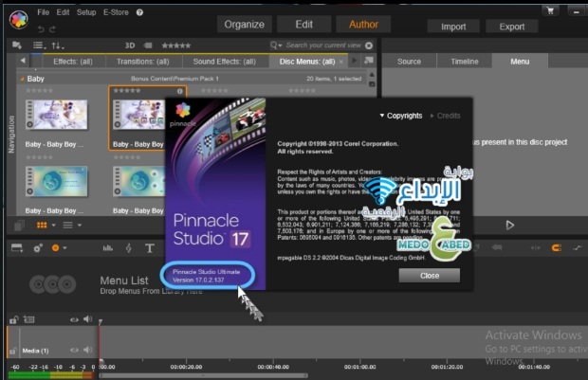Image resolution: width=588 pixels, height=380 pixels.
Task: Click the Export button
Action: point(512,27)
